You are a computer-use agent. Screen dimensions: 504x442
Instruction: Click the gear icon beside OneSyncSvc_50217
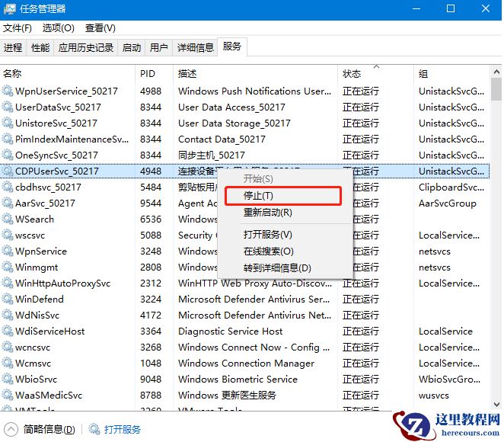click(8, 155)
